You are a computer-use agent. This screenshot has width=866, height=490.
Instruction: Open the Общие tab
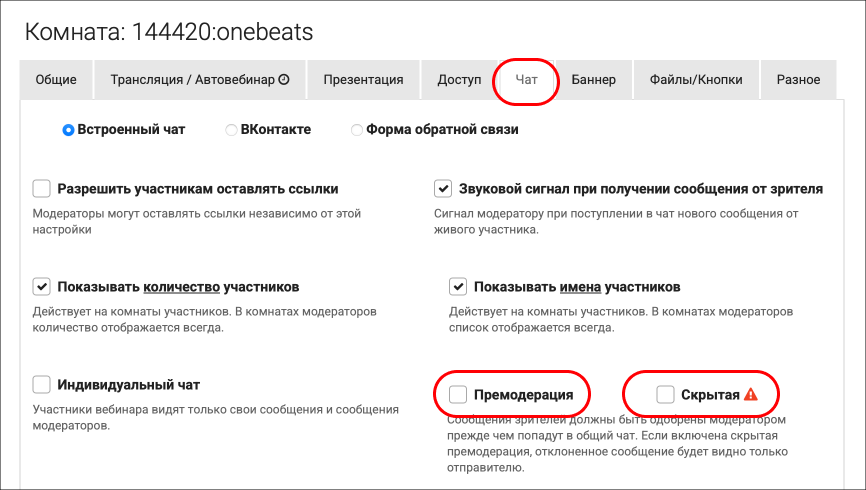pyautogui.click(x=57, y=80)
